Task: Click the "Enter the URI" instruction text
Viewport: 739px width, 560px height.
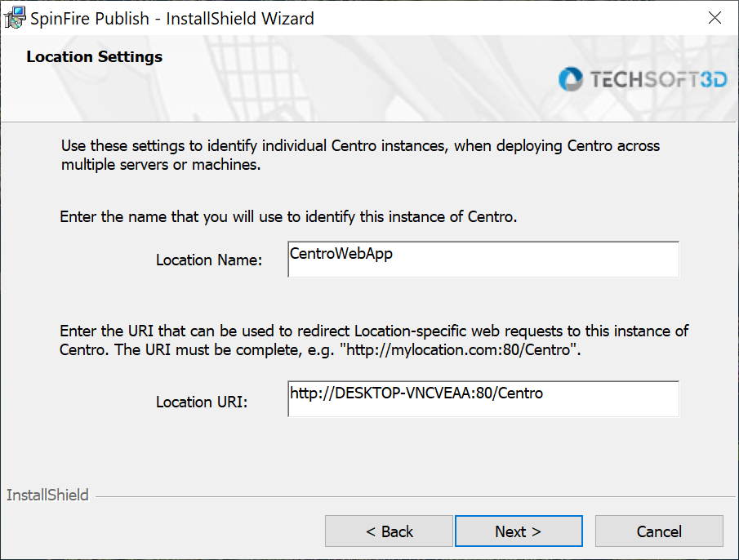Action: [x=374, y=340]
